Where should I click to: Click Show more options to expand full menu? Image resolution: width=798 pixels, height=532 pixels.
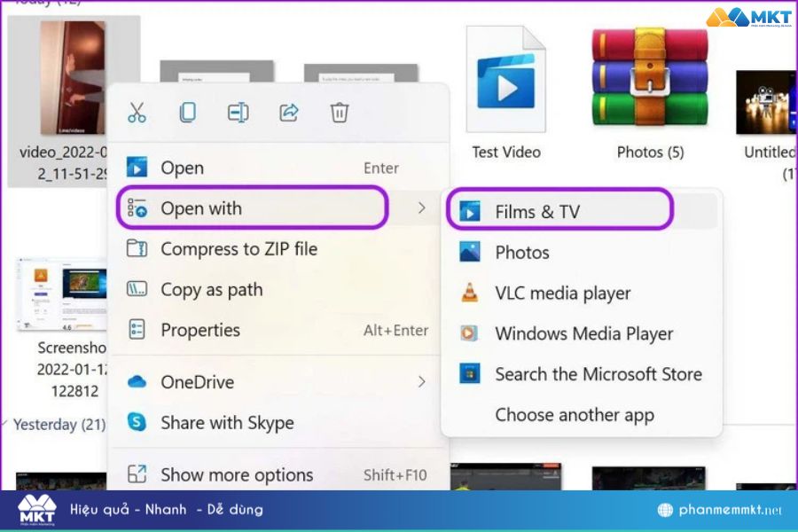(x=237, y=475)
